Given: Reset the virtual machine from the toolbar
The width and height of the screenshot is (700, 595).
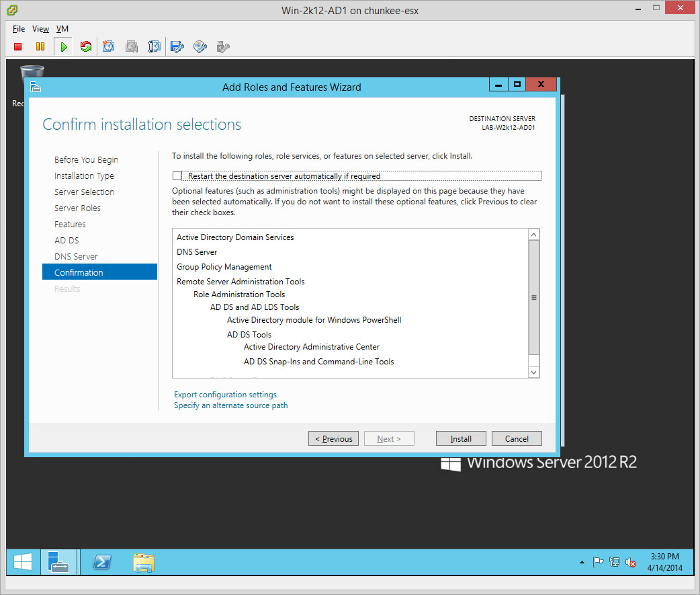Looking at the screenshot, I should pyautogui.click(x=85, y=46).
